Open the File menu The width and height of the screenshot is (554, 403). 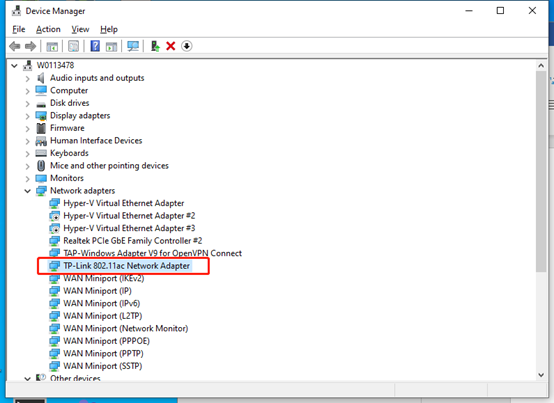coord(19,29)
